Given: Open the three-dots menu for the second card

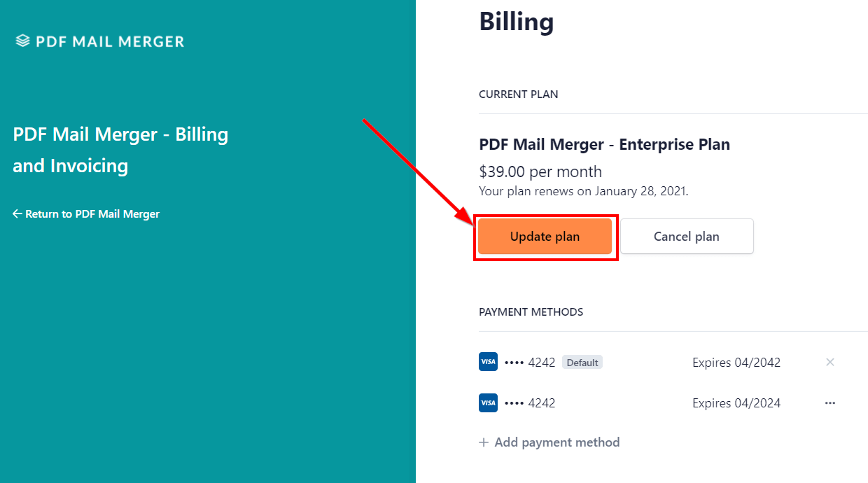Looking at the screenshot, I should pos(830,403).
